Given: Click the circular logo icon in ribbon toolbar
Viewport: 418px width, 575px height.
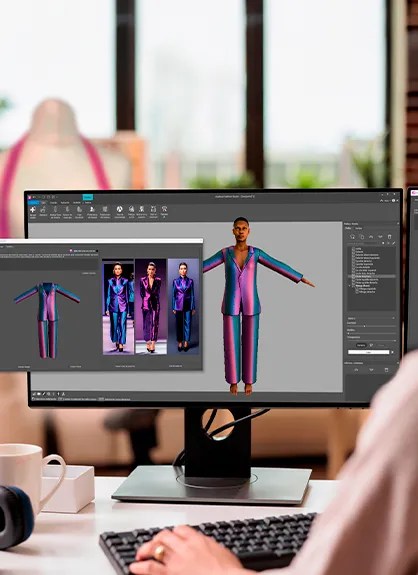Looking at the screenshot, I should click(x=120, y=209).
